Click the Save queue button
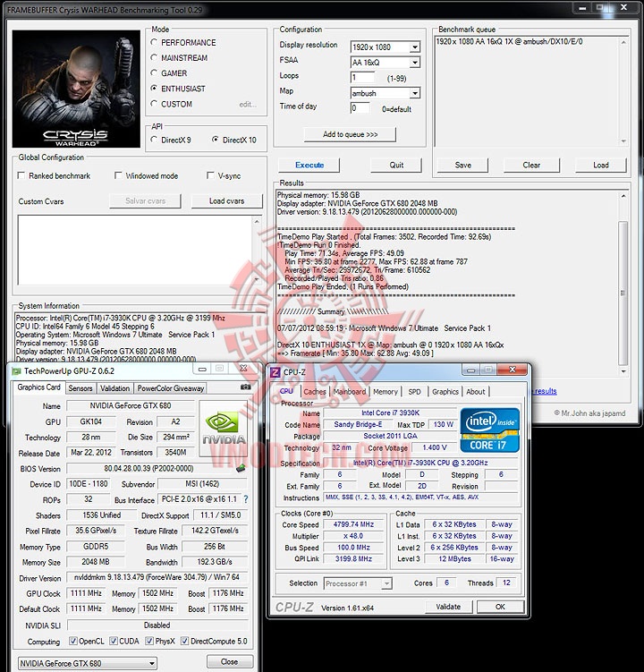 click(462, 165)
